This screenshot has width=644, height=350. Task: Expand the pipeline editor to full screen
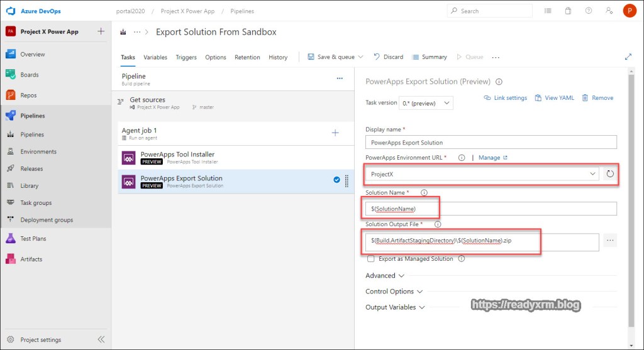click(628, 57)
